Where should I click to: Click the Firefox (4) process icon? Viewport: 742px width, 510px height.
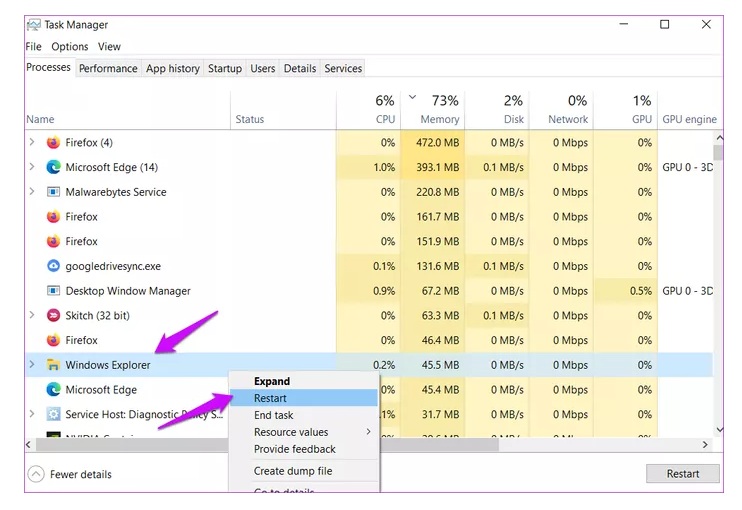53,142
